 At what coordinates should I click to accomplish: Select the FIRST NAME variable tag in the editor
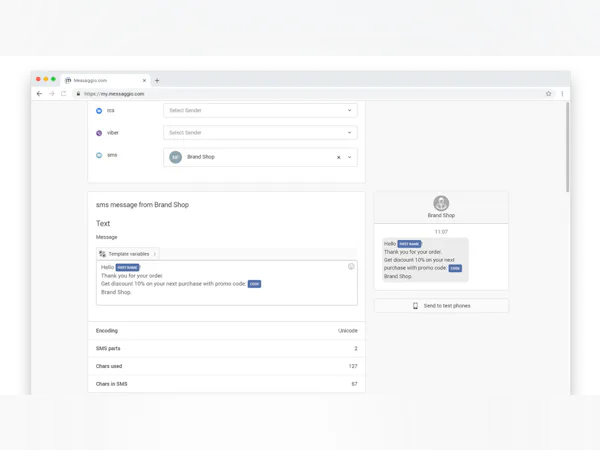(128, 267)
